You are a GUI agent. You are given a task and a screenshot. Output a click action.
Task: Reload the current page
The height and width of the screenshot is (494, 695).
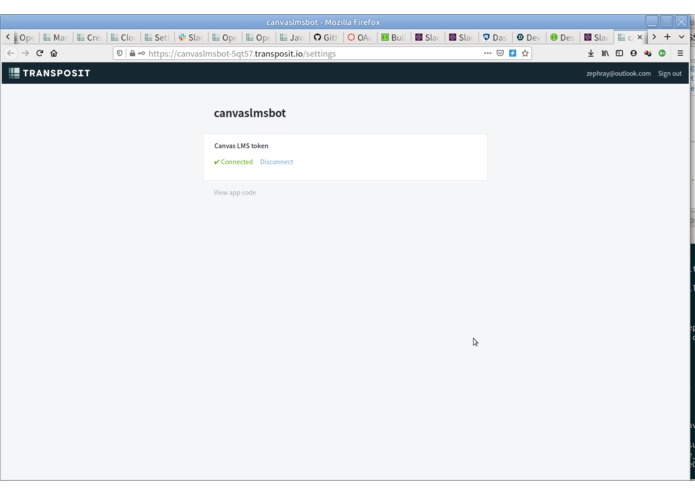(x=39, y=53)
